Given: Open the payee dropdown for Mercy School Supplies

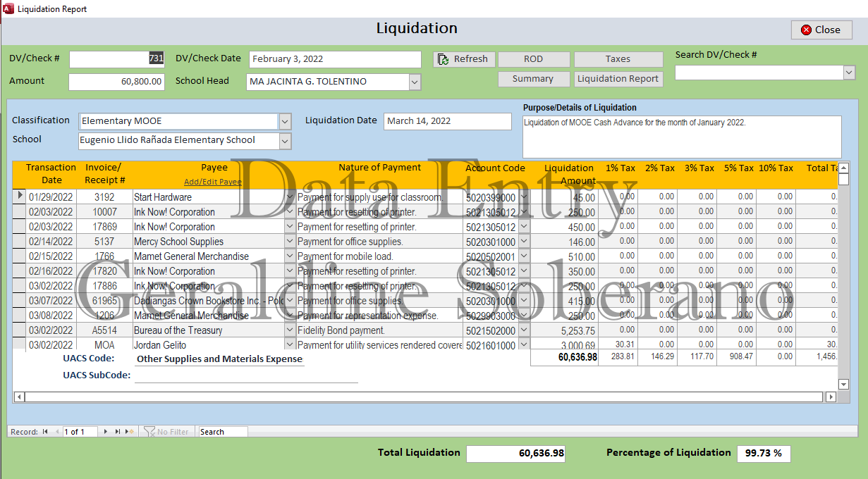Looking at the screenshot, I should pyautogui.click(x=290, y=242).
